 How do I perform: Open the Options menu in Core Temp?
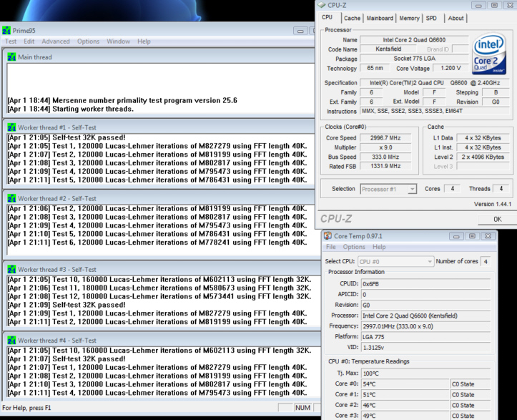pyautogui.click(x=354, y=247)
